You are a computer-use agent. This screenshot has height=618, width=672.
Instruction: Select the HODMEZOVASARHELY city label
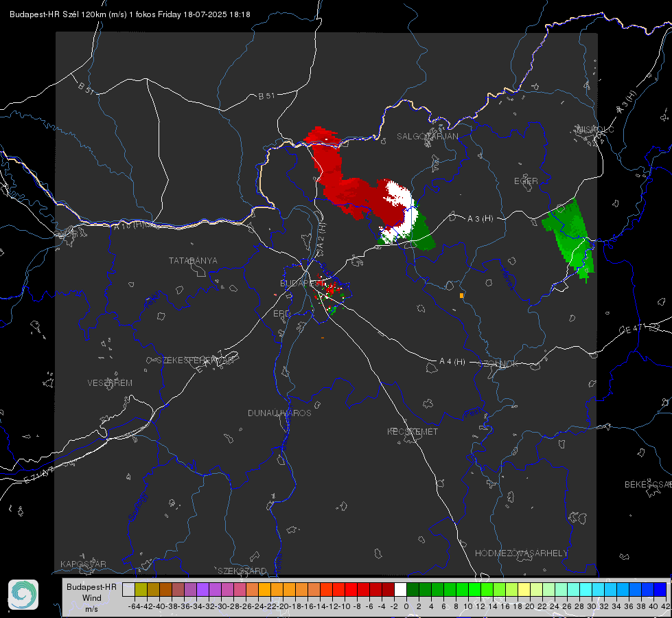pos(521,553)
